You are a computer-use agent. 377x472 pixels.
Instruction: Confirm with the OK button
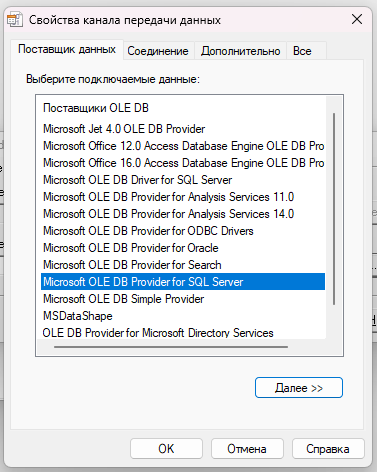pos(166,449)
